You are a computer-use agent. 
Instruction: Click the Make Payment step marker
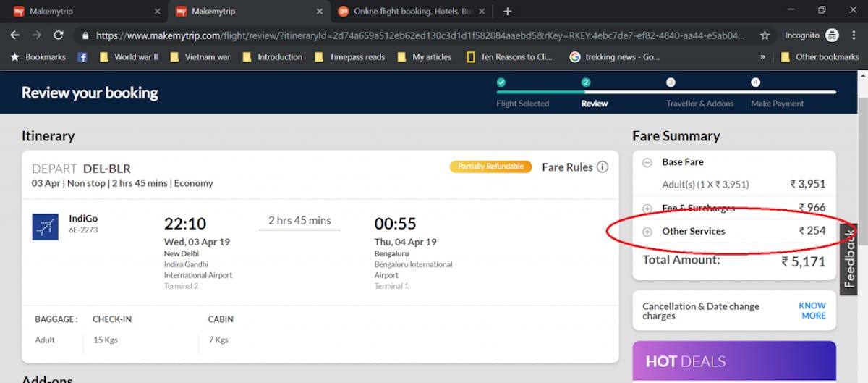[x=755, y=83]
